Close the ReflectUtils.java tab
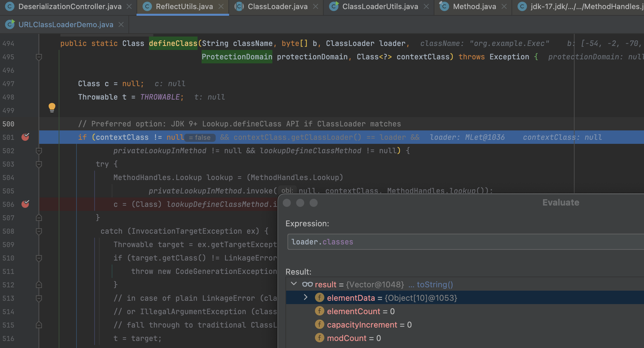 pos(221,7)
